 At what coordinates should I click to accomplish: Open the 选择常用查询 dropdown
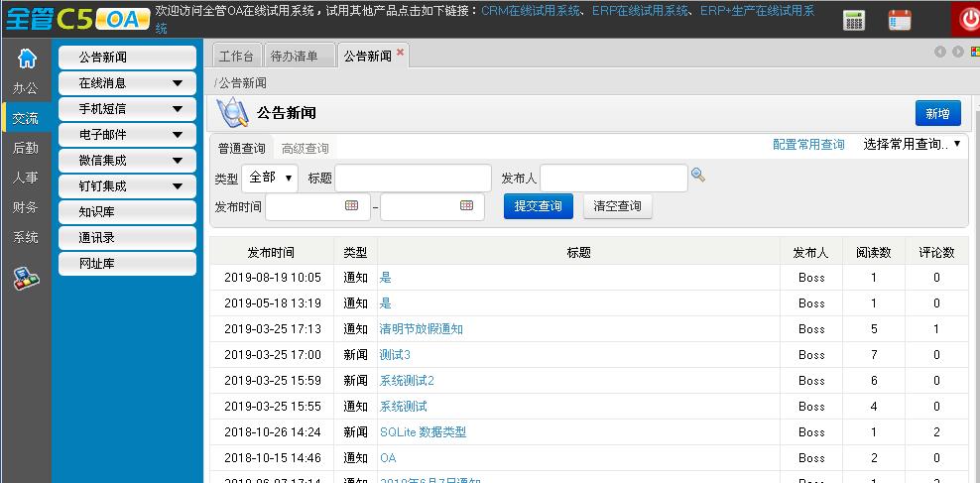click(912, 145)
